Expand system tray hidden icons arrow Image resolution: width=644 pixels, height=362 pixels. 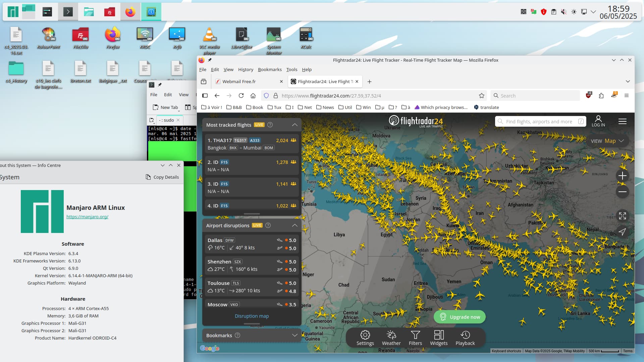point(593,12)
